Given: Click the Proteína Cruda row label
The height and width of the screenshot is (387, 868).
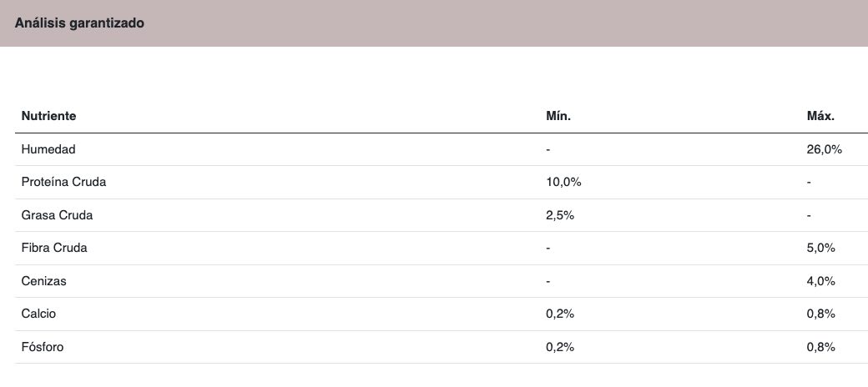Looking at the screenshot, I should 63,182.
